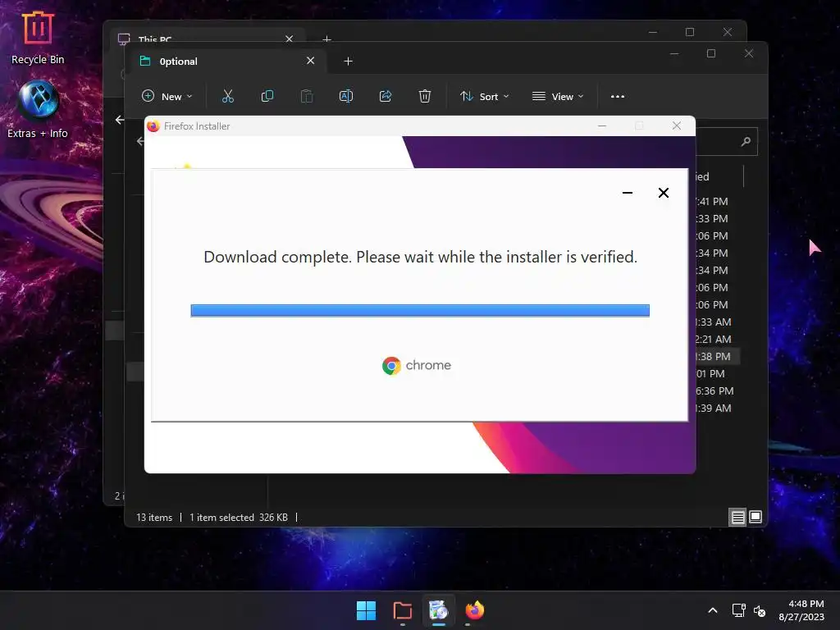
Task: Click the Firefox Installer title bar icon
Action: [x=153, y=126]
